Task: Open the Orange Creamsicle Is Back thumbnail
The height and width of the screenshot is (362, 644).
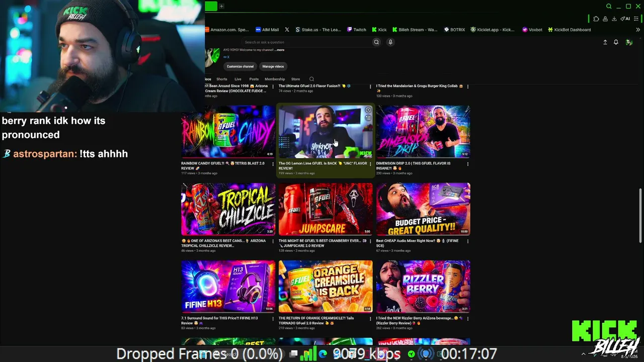Action: tap(326, 287)
